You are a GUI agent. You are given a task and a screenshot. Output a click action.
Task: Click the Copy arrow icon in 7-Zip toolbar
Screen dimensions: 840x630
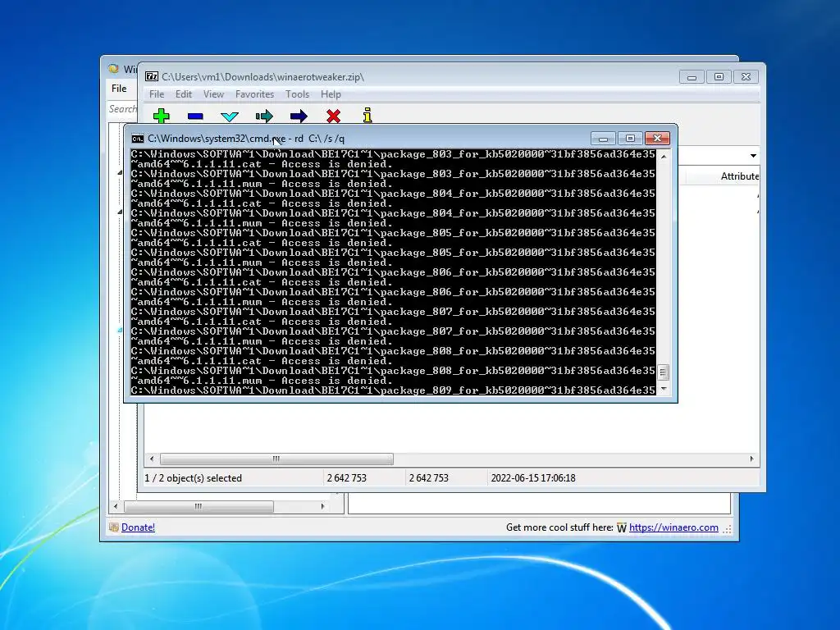(264, 116)
